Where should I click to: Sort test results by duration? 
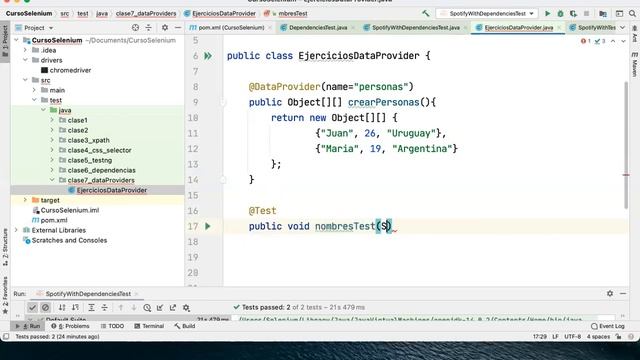coord(76,307)
